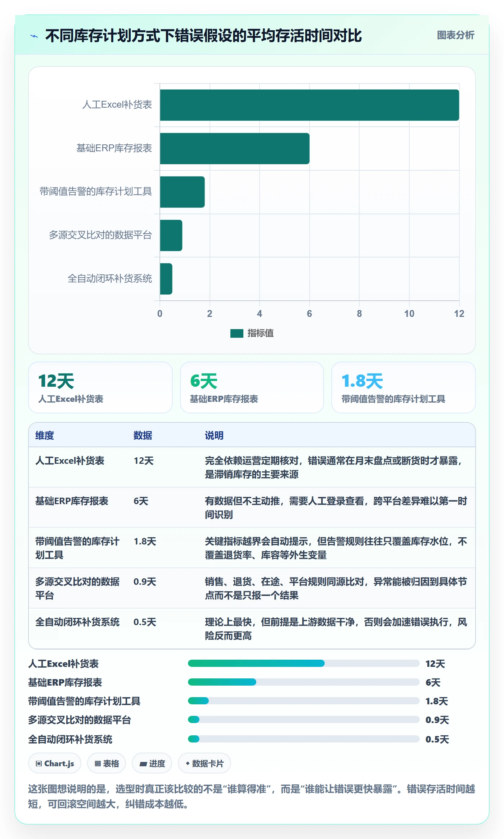This screenshot has height=839, width=504.
Task: Click the chart bar for 带阈值告警的库存计划工具
Action: pos(183,192)
